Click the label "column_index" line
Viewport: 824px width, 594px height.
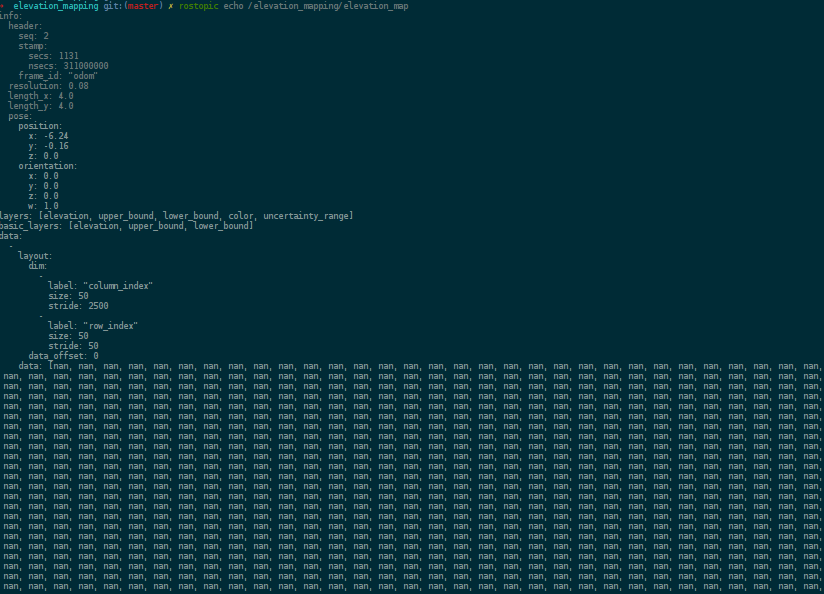100,285
